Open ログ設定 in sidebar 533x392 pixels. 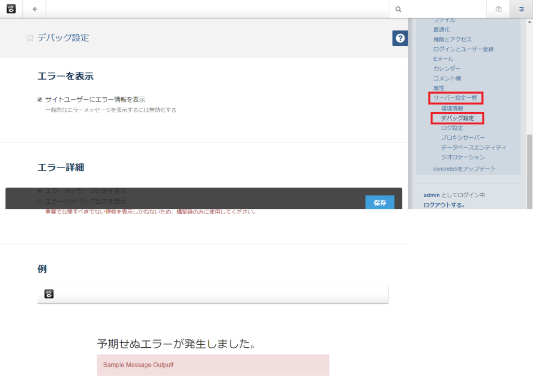452,128
